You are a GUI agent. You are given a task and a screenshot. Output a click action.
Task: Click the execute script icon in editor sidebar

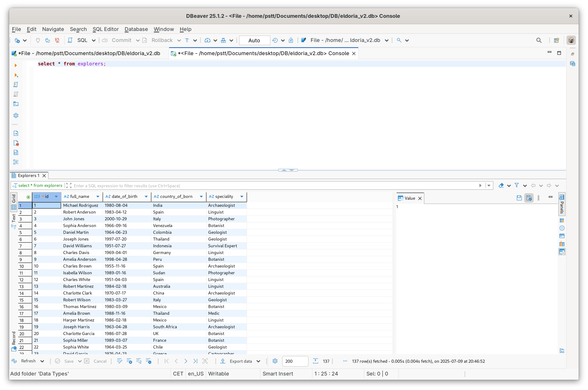click(x=16, y=85)
